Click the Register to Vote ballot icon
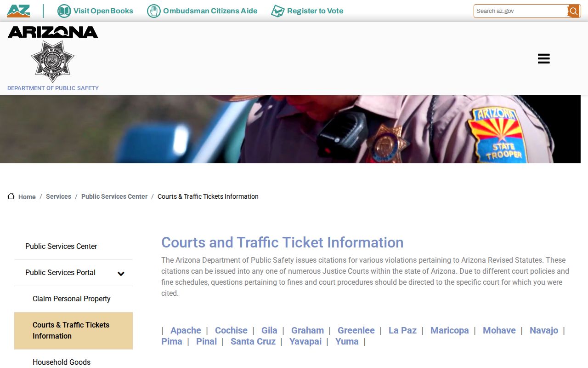Viewport: 588px width, 368px height. [278, 11]
